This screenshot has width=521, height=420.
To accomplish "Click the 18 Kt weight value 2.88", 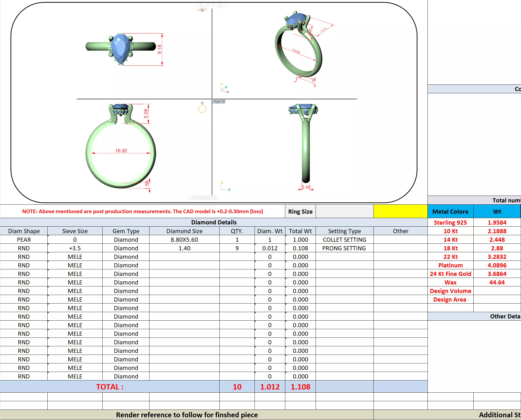I will pyautogui.click(x=497, y=248).
